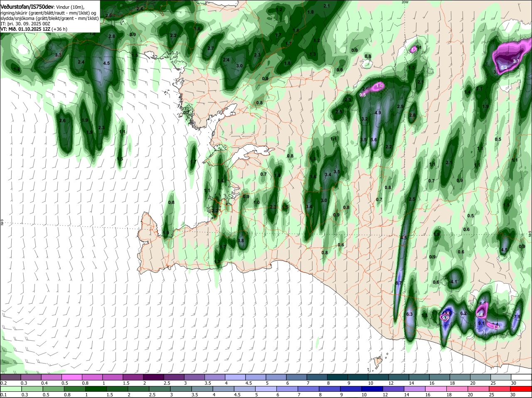Click the magenta 1.5 swatch in upper legend
The height and width of the screenshot is (398, 532).
(x=133, y=377)
